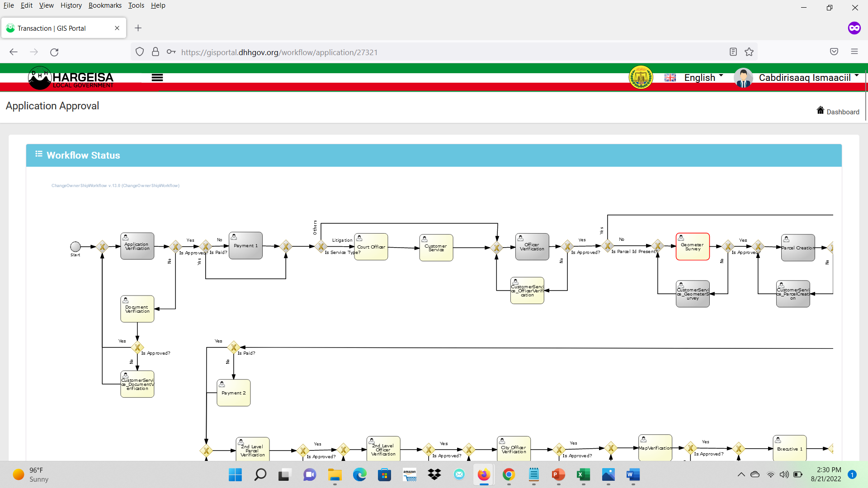Open the Help menu

[x=158, y=5]
